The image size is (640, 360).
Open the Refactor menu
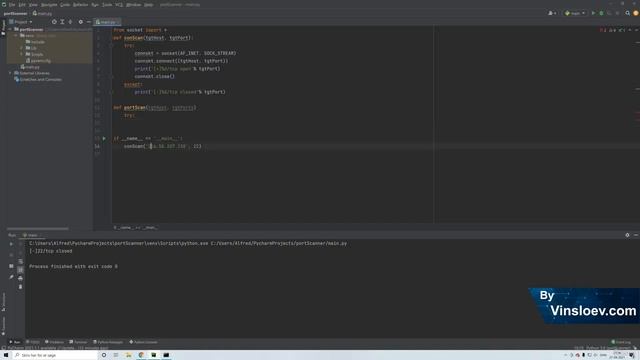(x=80, y=4)
